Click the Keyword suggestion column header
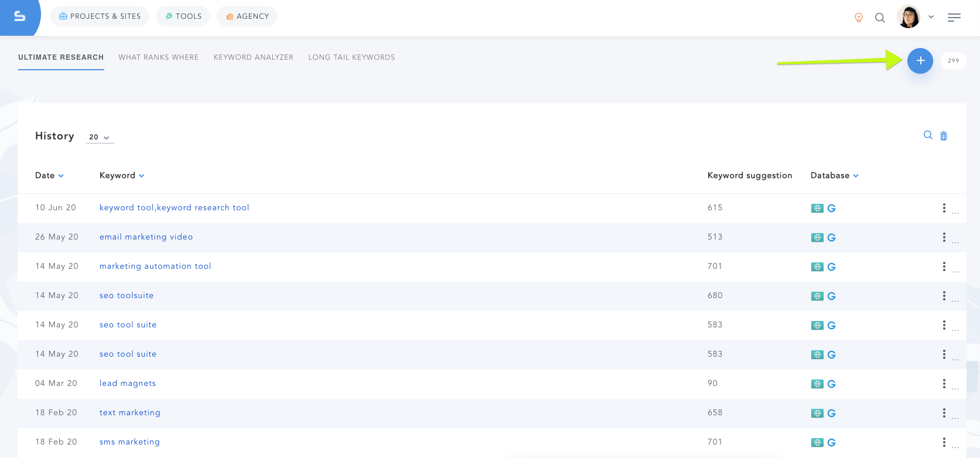 (750, 176)
